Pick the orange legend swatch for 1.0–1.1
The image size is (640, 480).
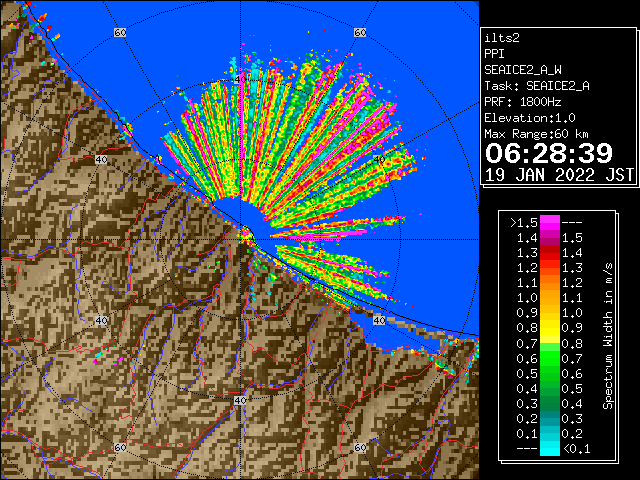click(x=550, y=298)
